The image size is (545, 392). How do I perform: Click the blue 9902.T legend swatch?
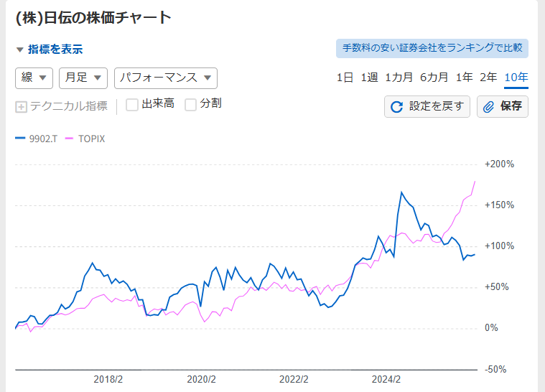19,139
